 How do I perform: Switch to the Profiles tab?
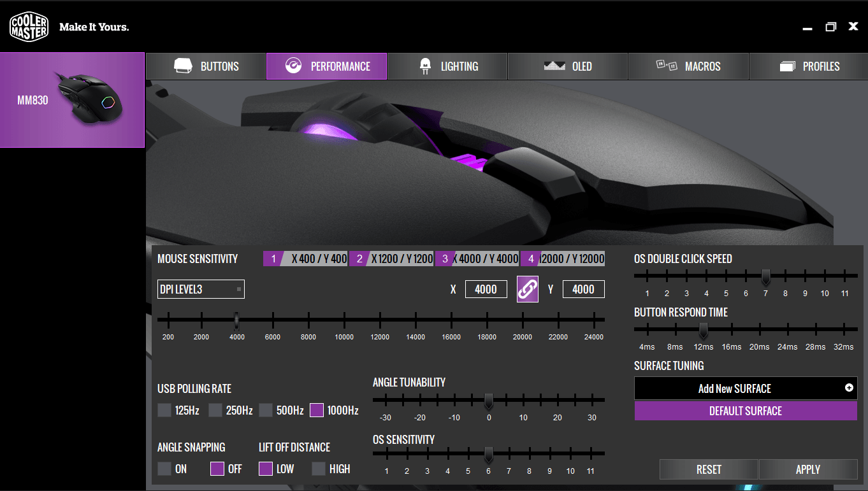(x=809, y=66)
